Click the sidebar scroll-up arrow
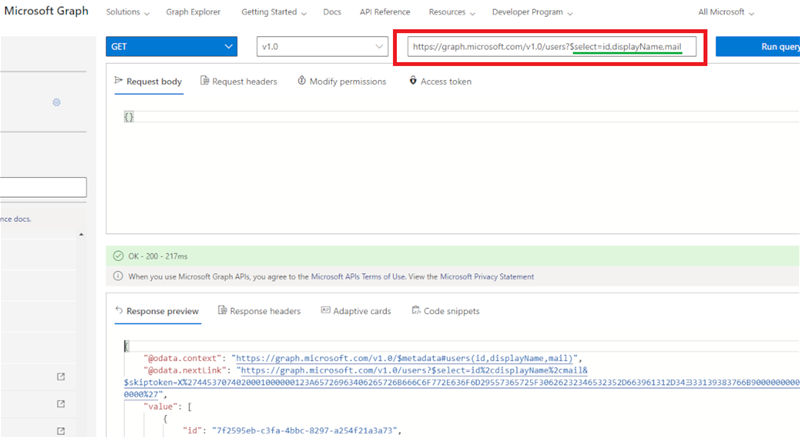 coord(82,234)
